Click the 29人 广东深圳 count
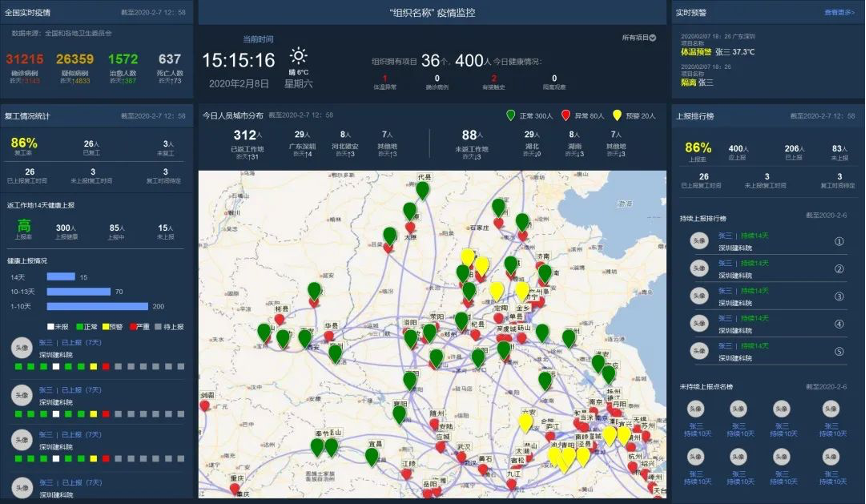 tap(302, 134)
